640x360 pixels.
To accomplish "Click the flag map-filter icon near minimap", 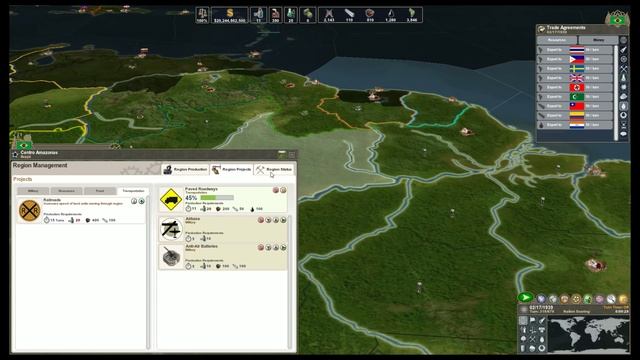I will (533, 321).
